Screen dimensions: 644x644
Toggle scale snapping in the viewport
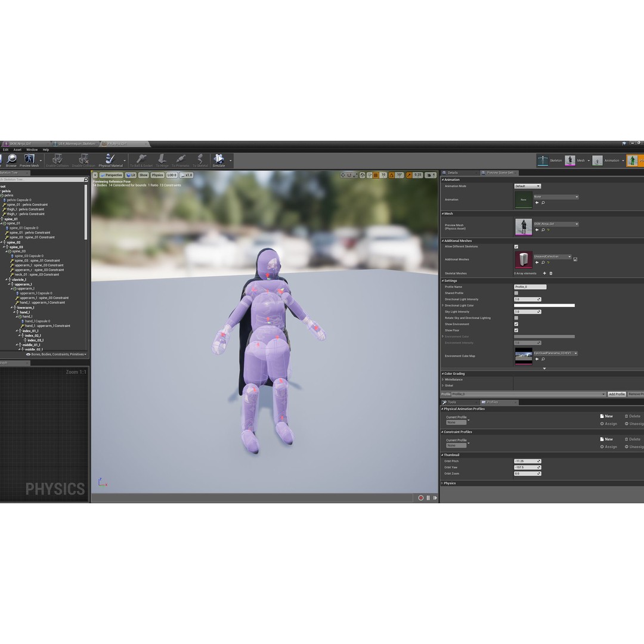pyautogui.click(x=409, y=175)
